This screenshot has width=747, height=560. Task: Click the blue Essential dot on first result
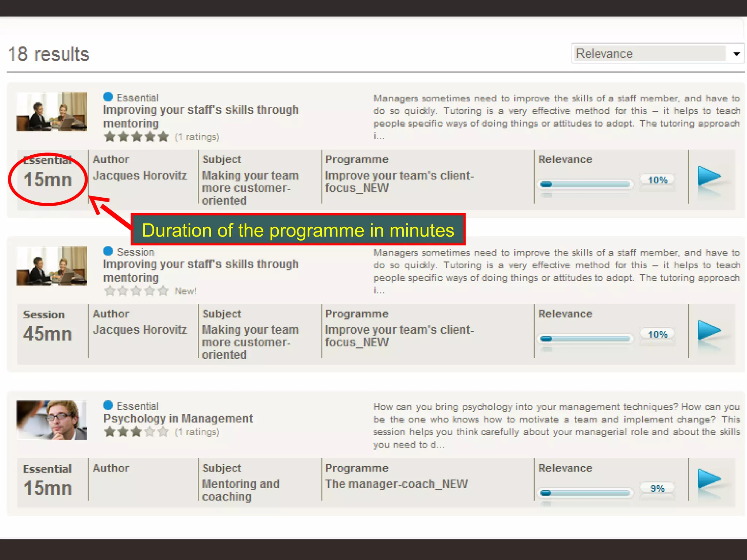click(x=108, y=97)
